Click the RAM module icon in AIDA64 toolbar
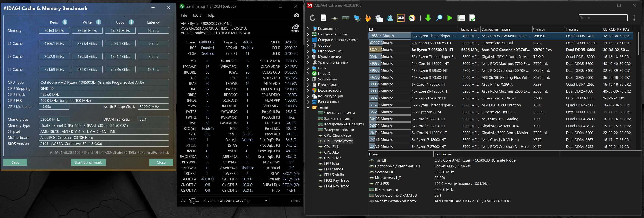Screen dimensions: 644x218 345,18
